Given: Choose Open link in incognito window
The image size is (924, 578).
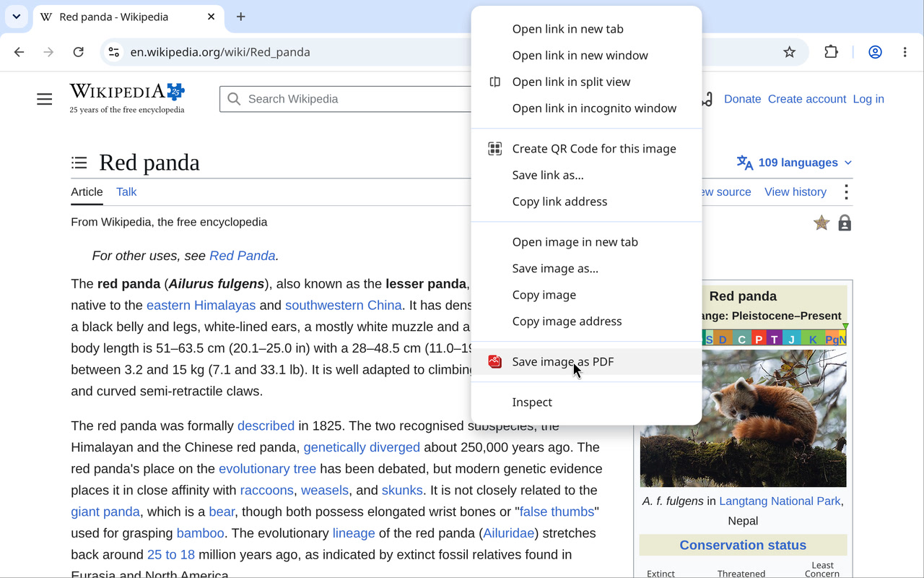Looking at the screenshot, I should point(586,108).
